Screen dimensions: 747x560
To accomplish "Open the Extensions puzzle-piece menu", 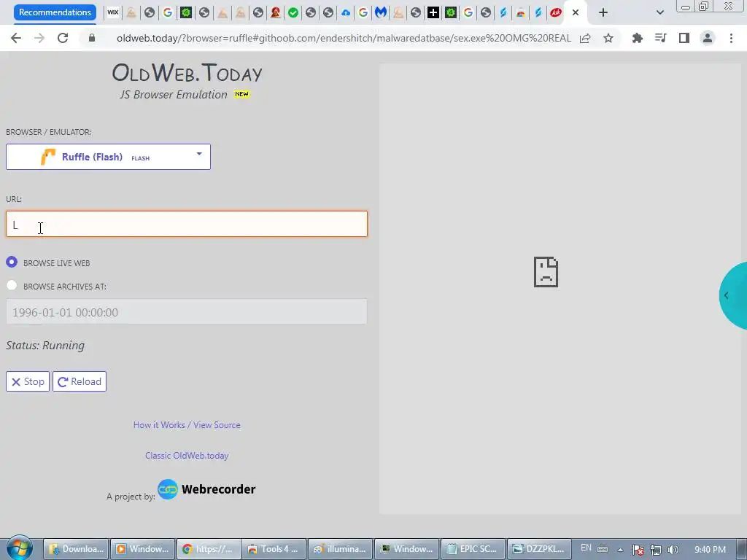I will [x=638, y=38].
